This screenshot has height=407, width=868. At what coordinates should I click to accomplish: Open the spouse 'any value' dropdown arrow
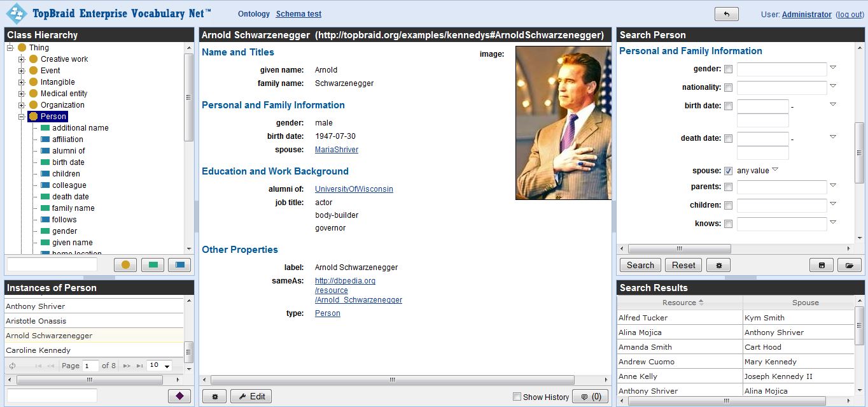(x=775, y=169)
